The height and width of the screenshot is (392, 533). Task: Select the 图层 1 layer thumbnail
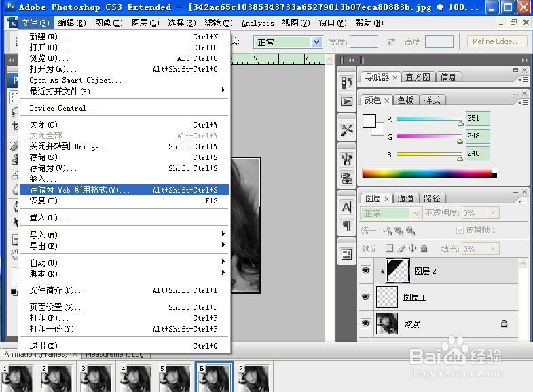386,297
